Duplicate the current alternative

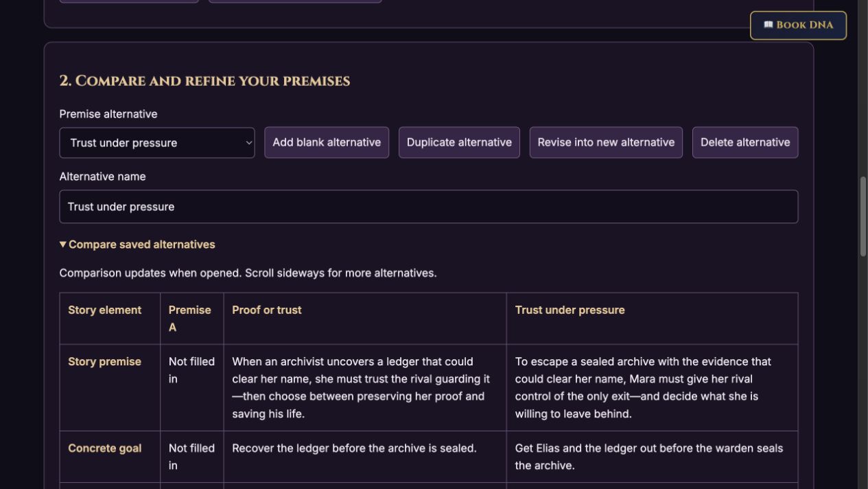pyautogui.click(x=459, y=142)
